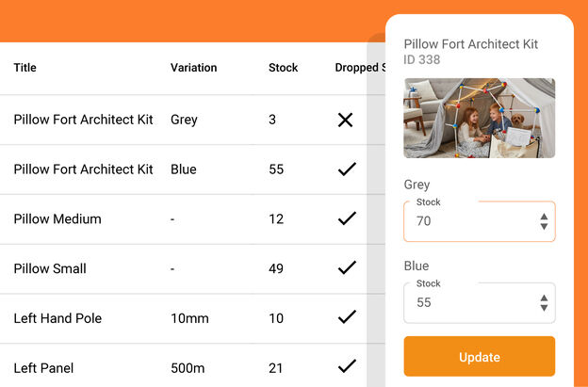Screen dimensions: 588x387
Task: Click the checkmark in the Pillow Medium row
Action: [347, 218]
